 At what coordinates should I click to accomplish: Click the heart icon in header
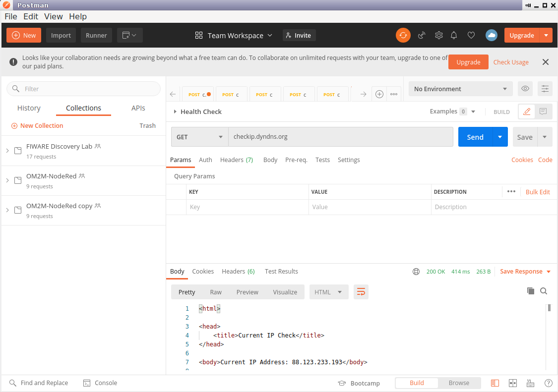471,35
